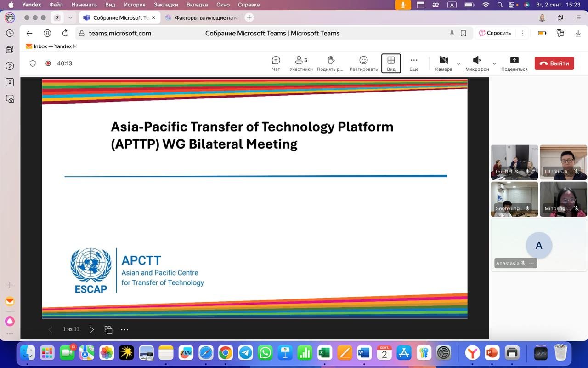Select the RH IS... video tile
The width and height of the screenshot is (588, 368).
pos(514,162)
